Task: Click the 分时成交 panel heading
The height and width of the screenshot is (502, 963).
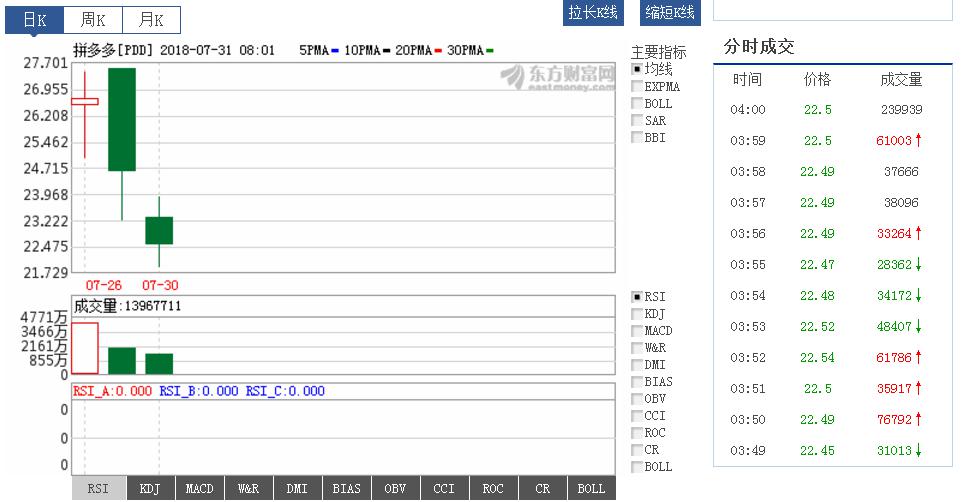Action: click(x=758, y=46)
